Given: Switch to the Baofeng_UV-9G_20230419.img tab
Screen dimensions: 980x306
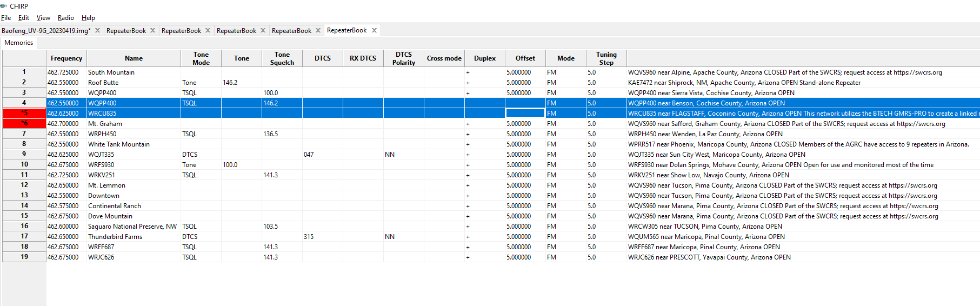Looking at the screenshot, I should coord(46,31).
